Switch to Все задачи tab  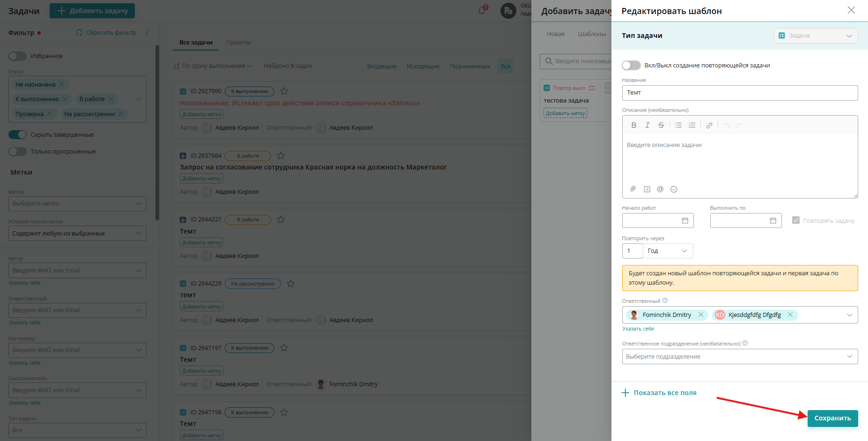point(196,43)
